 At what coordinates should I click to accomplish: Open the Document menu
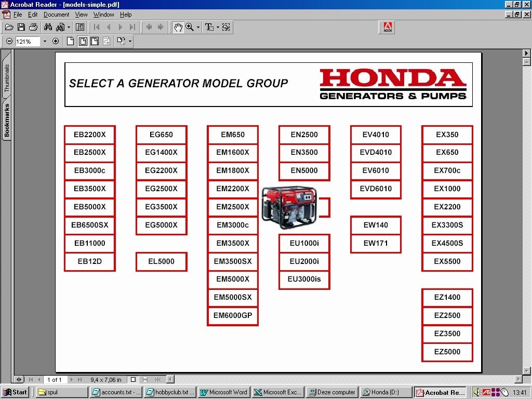(56, 15)
